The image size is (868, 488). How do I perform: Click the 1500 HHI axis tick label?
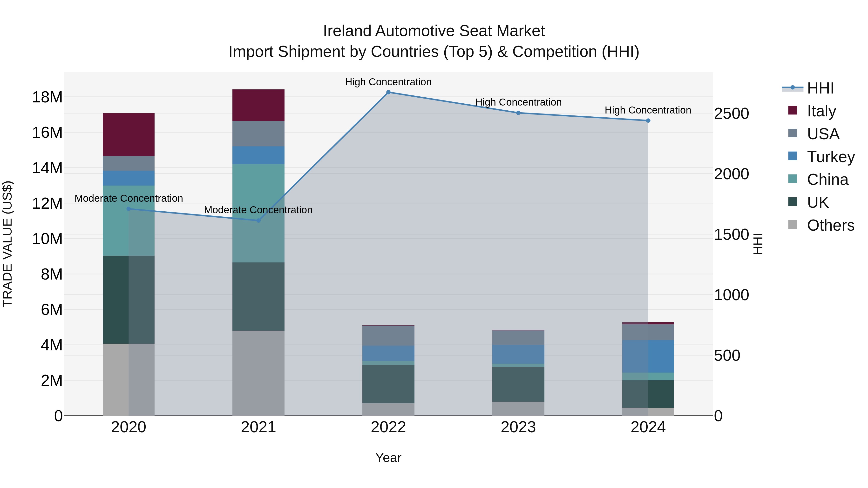[x=732, y=235]
